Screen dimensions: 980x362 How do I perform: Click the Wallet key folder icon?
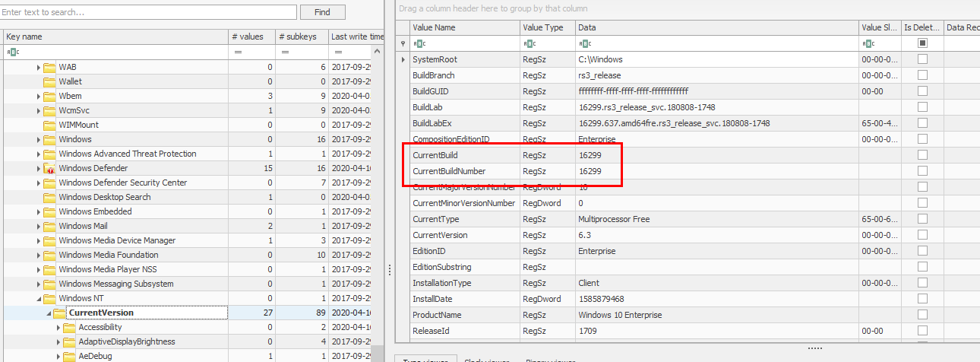50,81
